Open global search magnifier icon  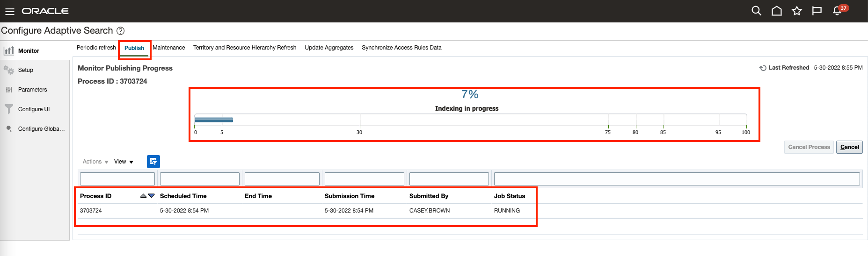tap(756, 11)
